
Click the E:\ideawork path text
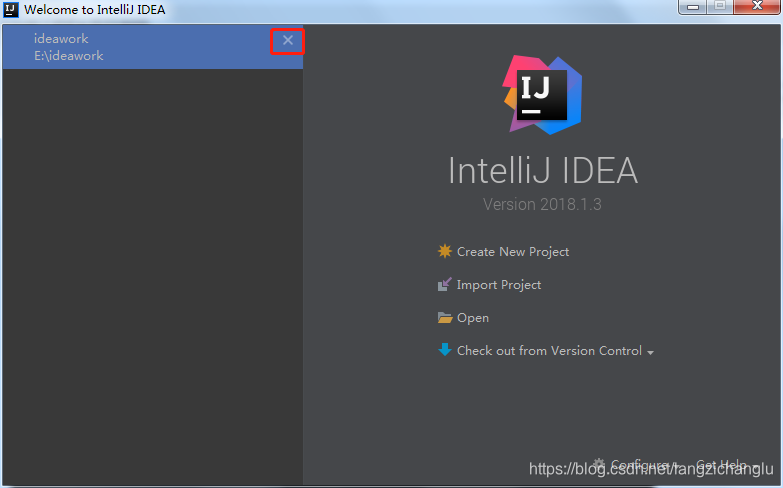click(68, 55)
